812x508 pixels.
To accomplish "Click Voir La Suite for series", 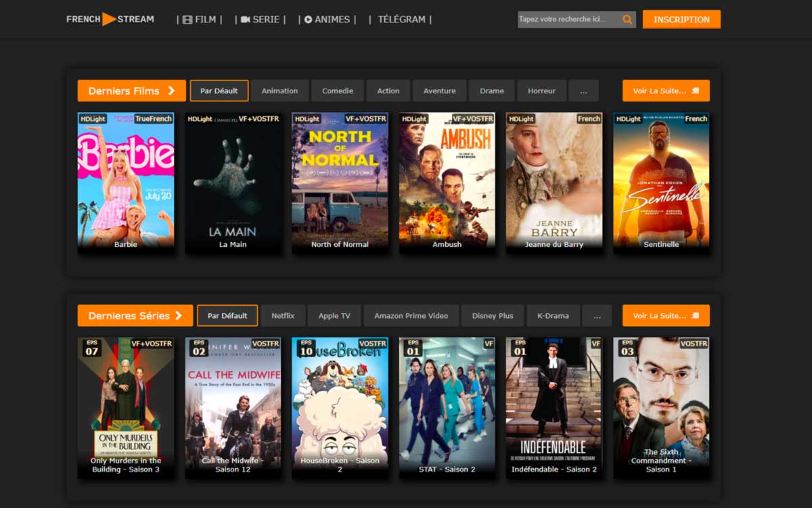I will (x=666, y=315).
